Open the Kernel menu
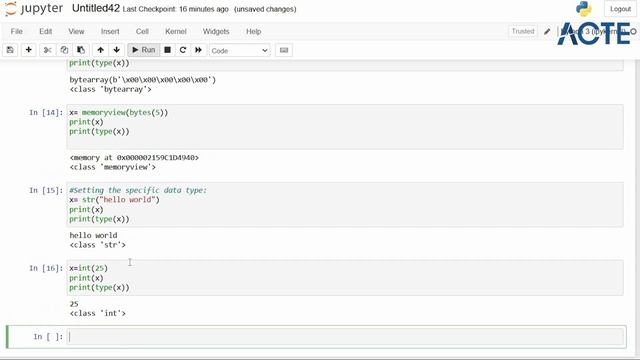This screenshot has width=640, height=360. coord(176,31)
